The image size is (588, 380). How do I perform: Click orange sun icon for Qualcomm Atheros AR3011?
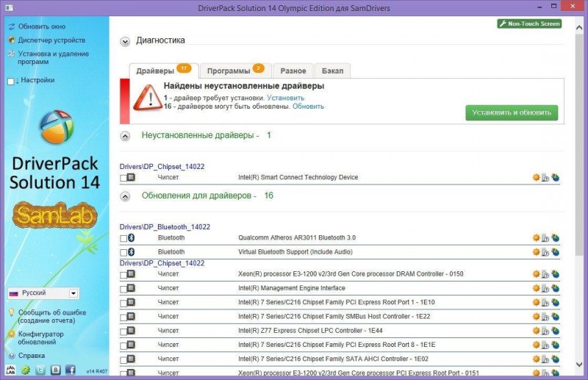pos(537,238)
